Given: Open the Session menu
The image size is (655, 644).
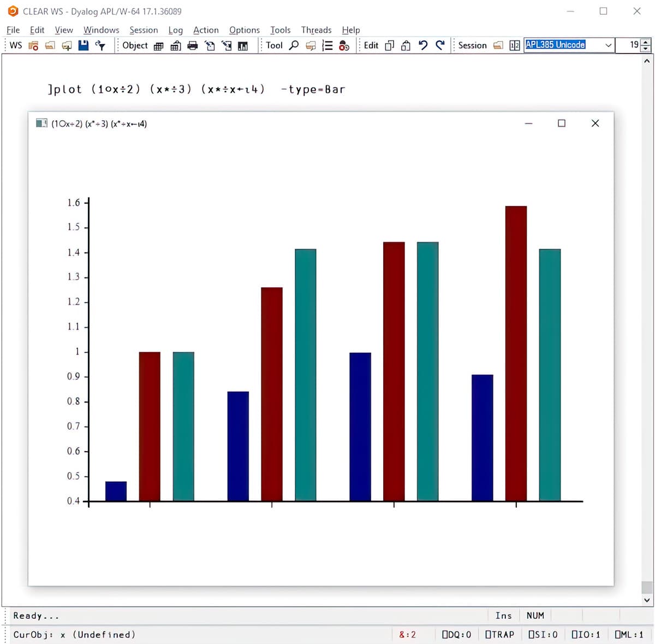Looking at the screenshot, I should pos(144,30).
